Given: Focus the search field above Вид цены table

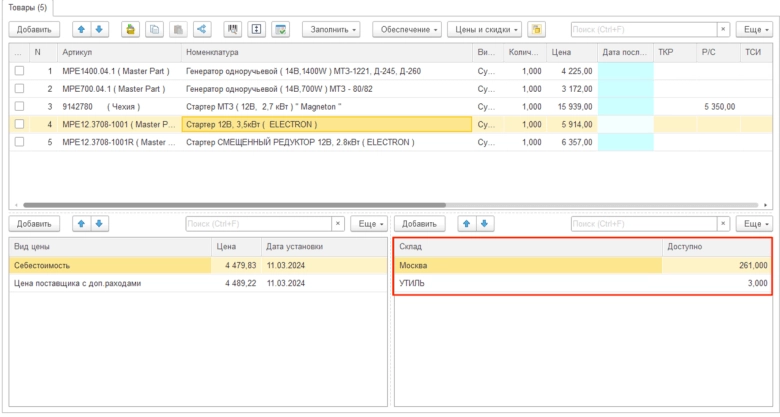Looking at the screenshot, I should coord(258,224).
